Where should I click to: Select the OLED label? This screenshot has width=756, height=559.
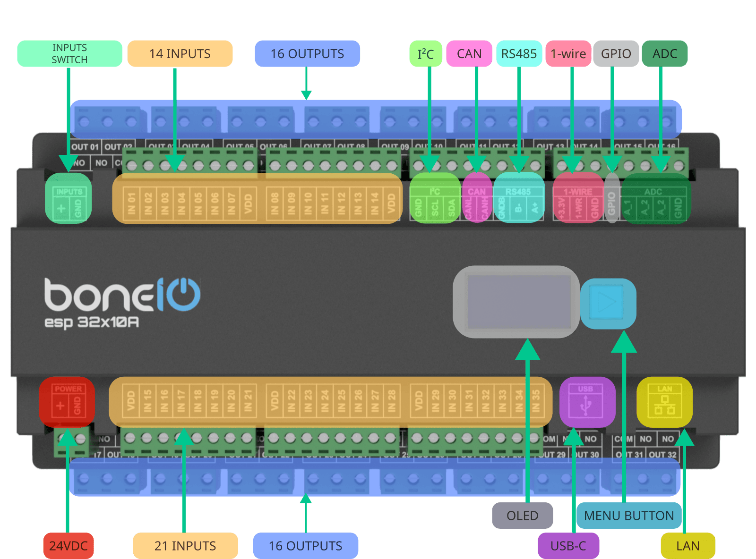523,516
